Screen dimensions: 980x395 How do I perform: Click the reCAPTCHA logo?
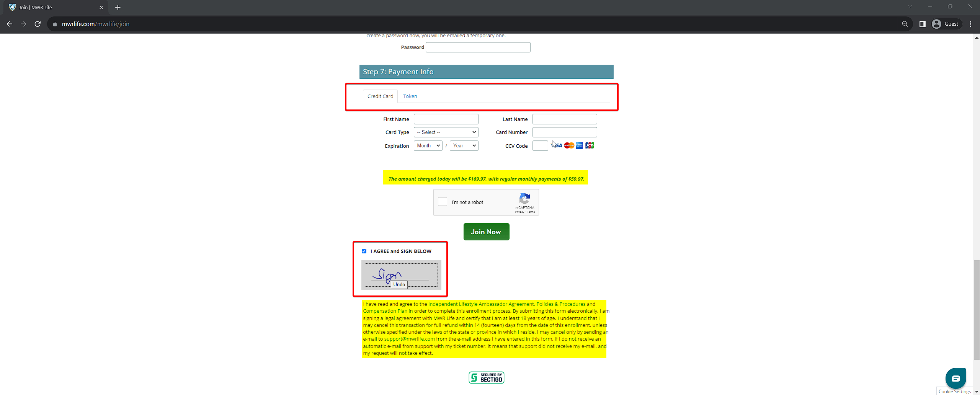click(x=524, y=199)
